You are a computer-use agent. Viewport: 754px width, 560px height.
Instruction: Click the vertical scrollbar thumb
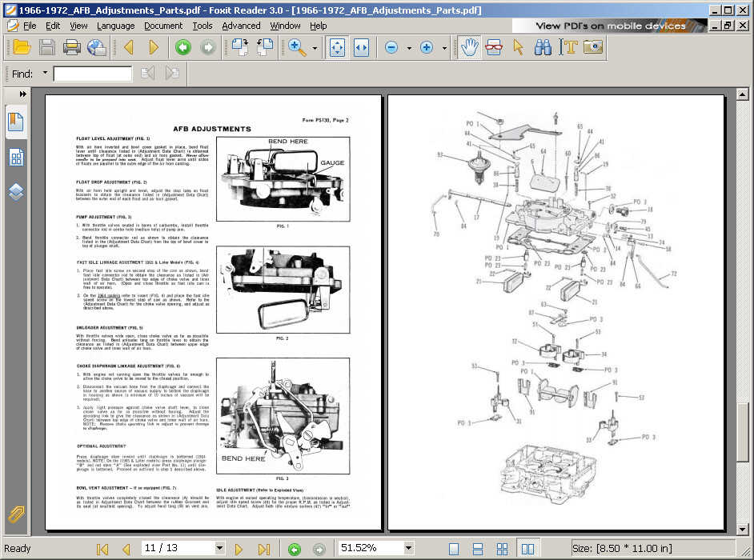(x=743, y=432)
